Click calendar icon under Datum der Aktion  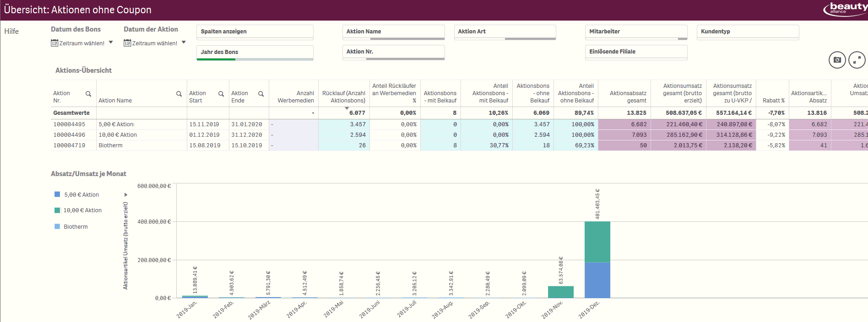coord(127,43)
